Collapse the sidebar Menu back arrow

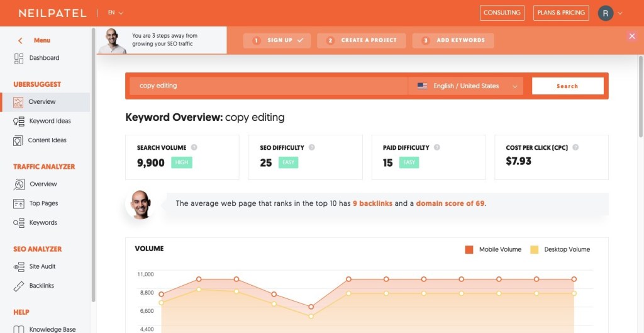tap(20, 41)
